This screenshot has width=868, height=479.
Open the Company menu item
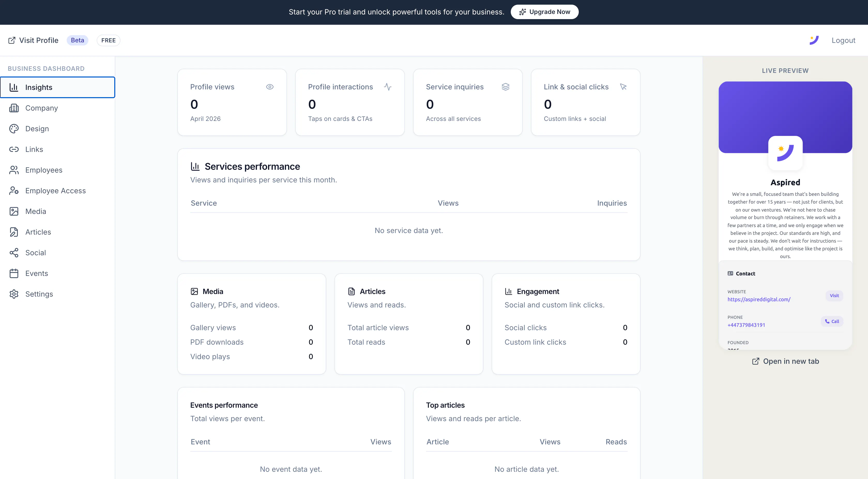[x=58, y=108]
